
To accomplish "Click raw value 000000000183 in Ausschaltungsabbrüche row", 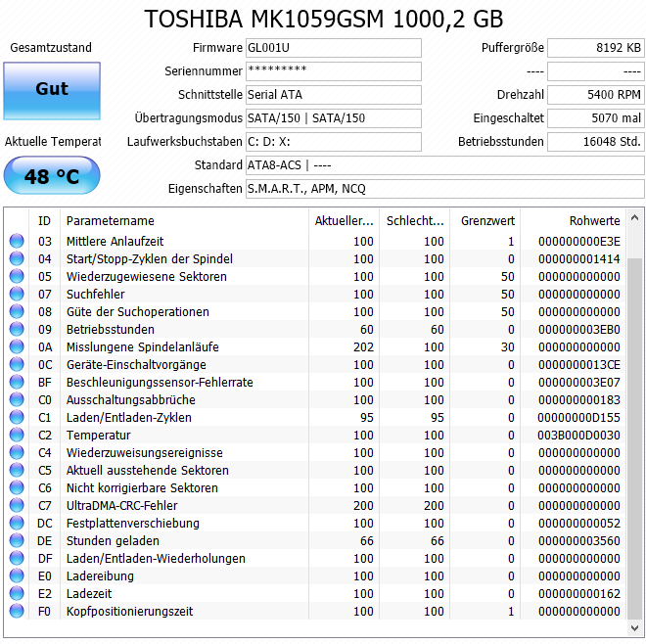I will click(x=578, y=400).
